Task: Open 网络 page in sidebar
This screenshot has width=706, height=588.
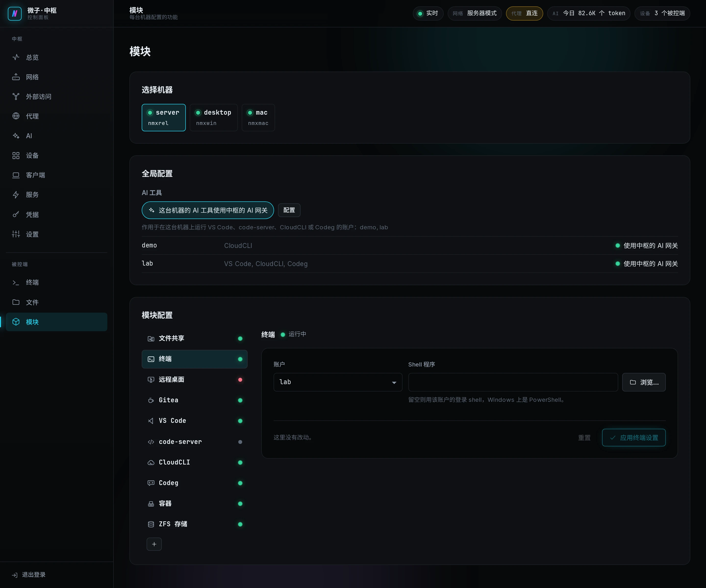Action: click(56, 77)
